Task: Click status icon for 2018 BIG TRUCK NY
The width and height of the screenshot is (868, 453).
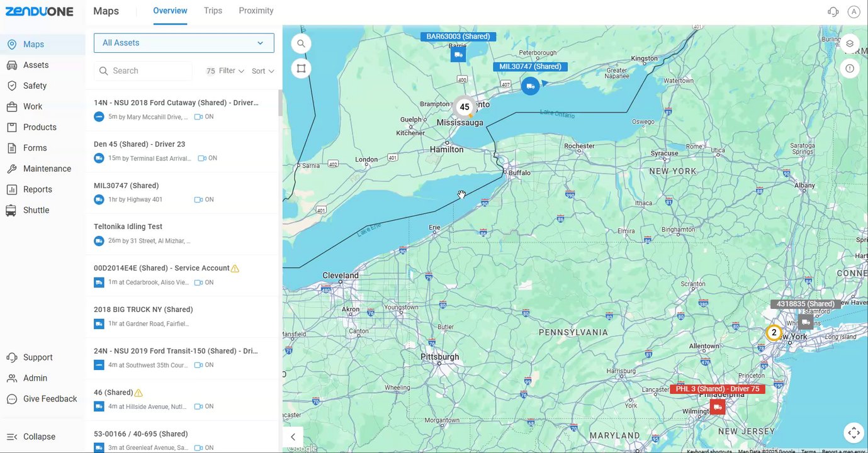Action: (99, 324)
